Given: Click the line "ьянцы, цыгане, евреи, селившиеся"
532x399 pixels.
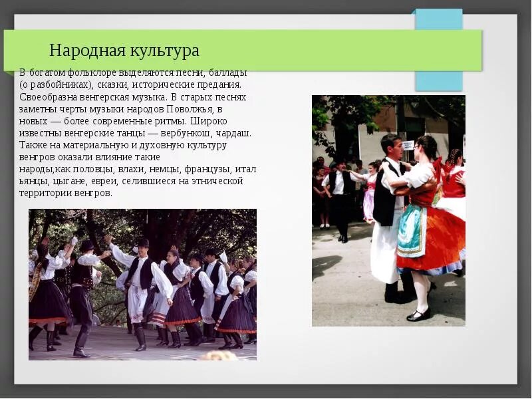Looking at the screenshot, I should click(131, 181).
